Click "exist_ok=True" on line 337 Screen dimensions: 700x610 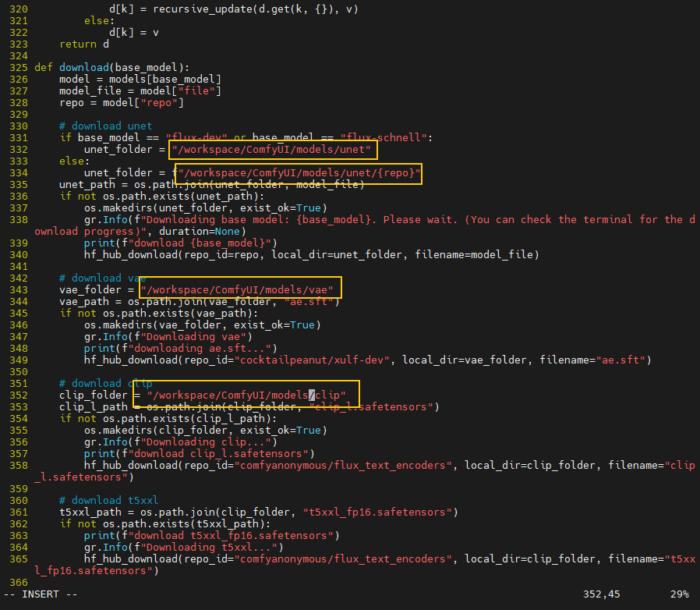pyautogui.click(x=281, y=208)
